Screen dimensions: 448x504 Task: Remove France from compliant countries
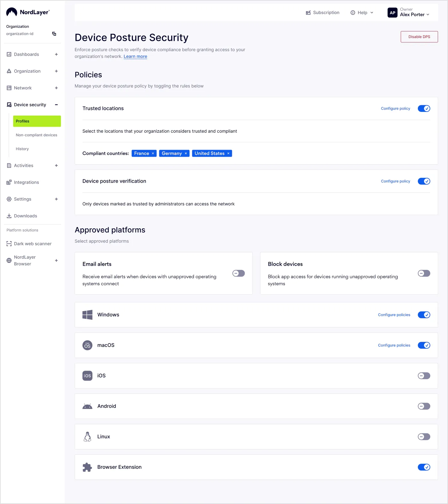click(x=153, y=154)
